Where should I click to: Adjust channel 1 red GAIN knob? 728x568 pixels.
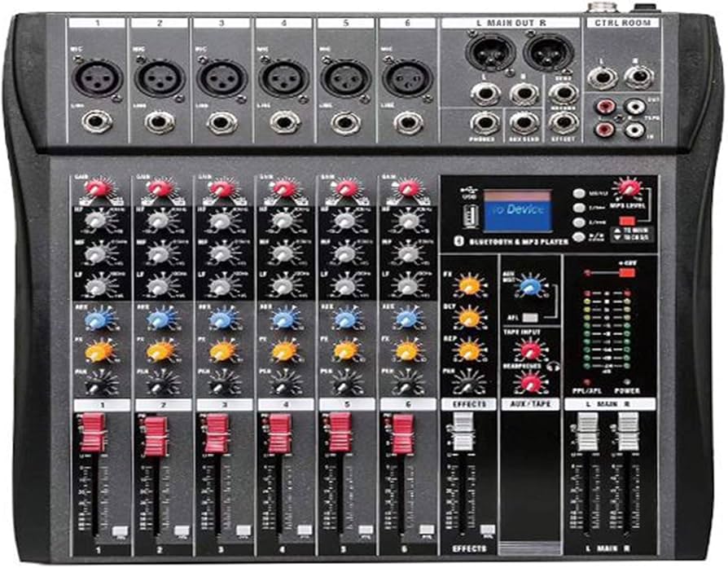pyautogui.click(x=98, y=189)
